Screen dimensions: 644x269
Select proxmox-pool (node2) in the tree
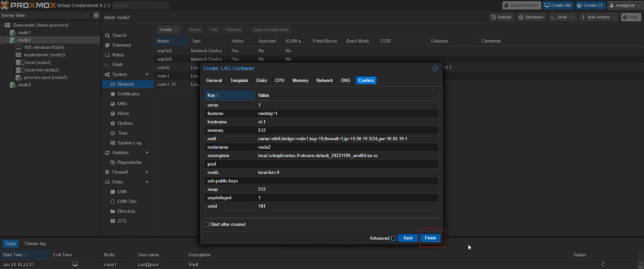coord(45,77)
